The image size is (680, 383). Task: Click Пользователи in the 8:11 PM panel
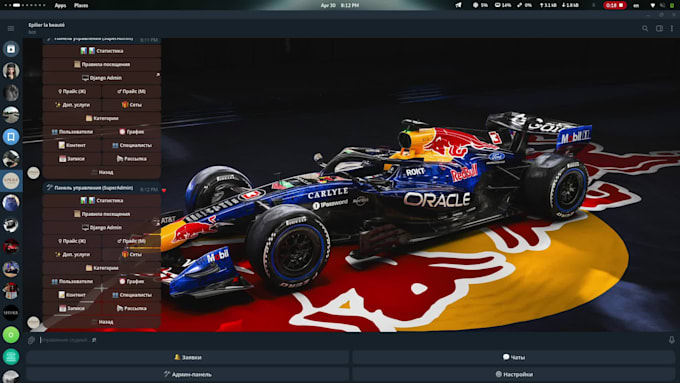72,131
